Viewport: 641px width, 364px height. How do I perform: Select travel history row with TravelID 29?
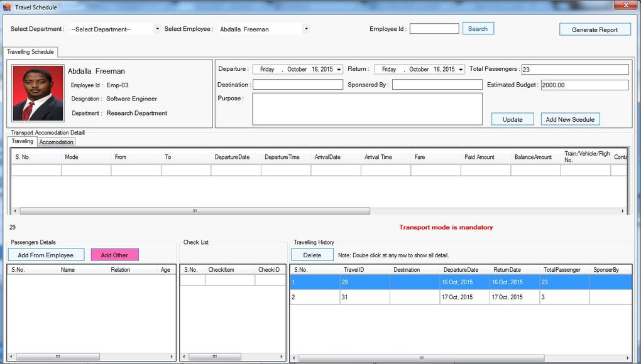(x=461, y=282)
